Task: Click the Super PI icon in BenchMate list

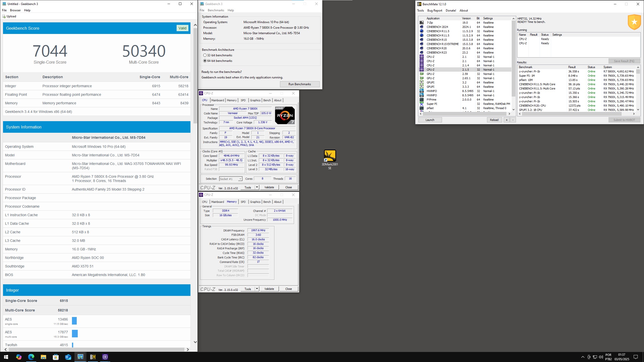Action: (422, 104)
